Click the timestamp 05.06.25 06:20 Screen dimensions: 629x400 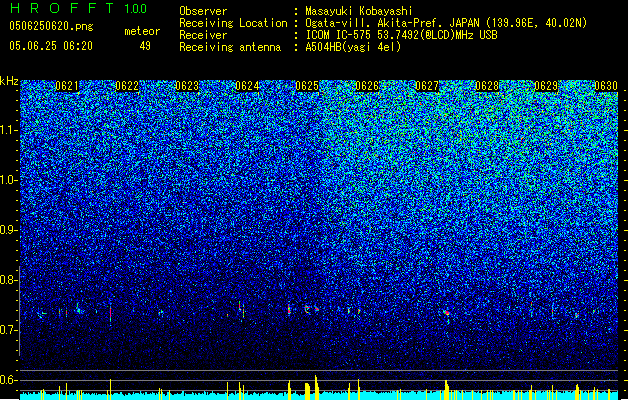(51, 46)
